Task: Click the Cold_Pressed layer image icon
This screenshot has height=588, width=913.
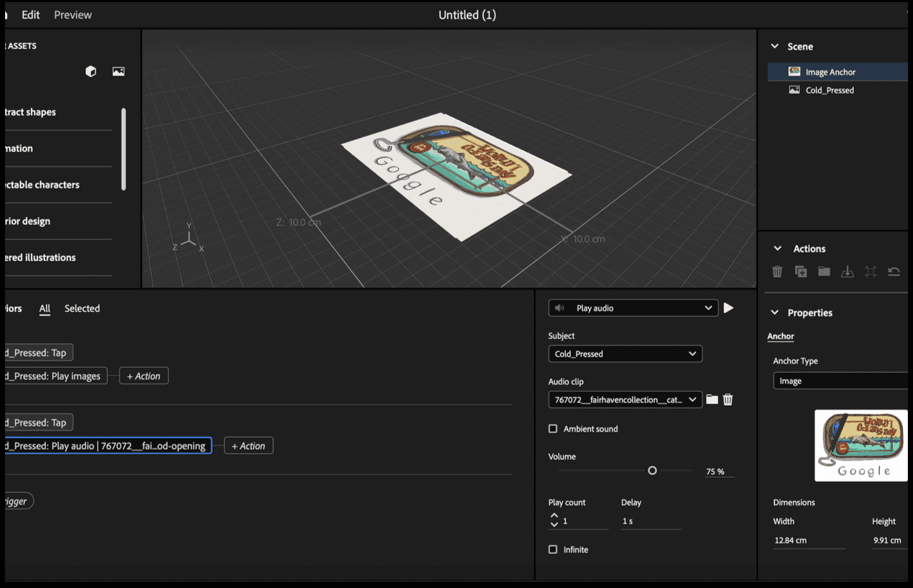Action: pyautogui.click(x=794, y=90)
